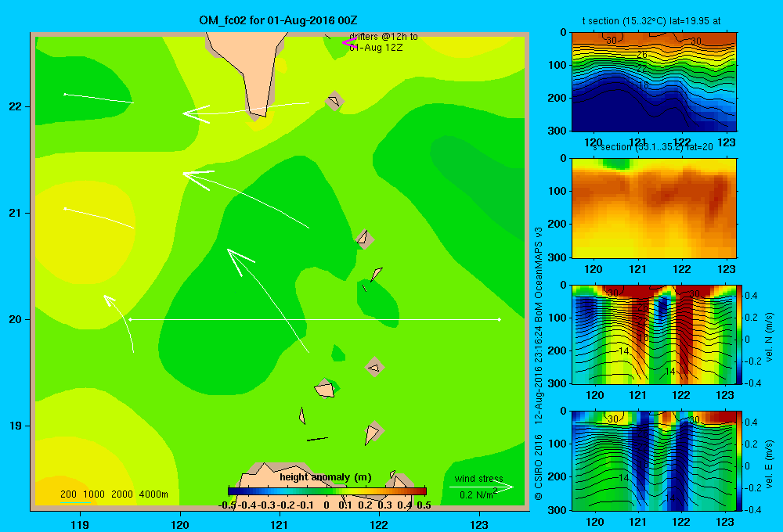The image size is (783, 532).
Task: Click latitude label '20' on the main map
Action: tap(15, 319)
